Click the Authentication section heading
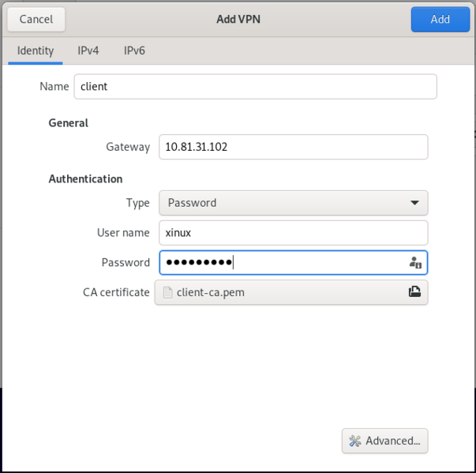Viewport: 476px width, 473px height. click(x=85, y=178)
